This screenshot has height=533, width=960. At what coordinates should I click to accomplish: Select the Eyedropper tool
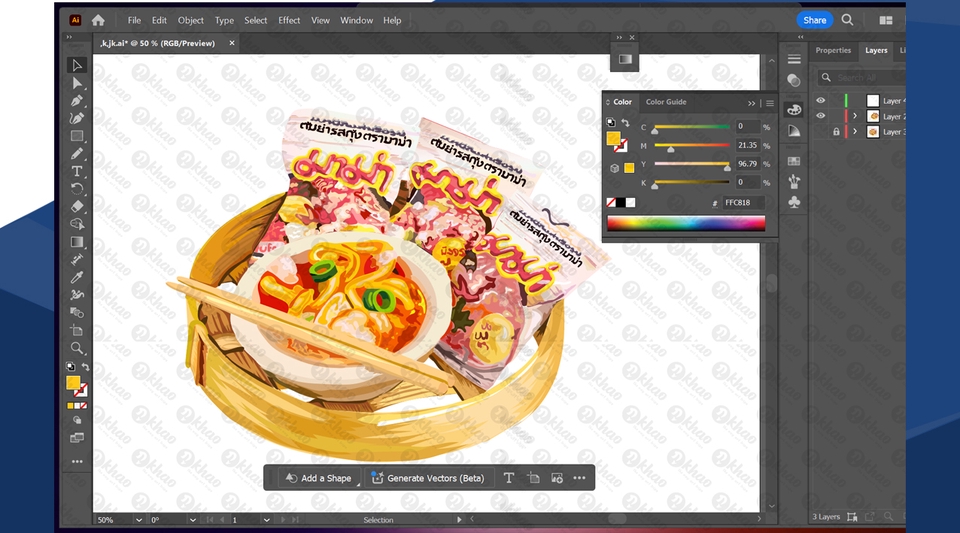77,277
